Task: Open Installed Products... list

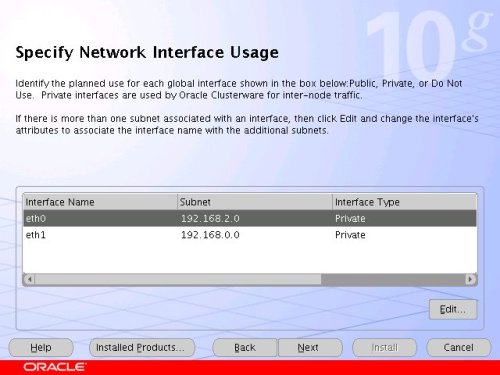Action: tap(142, 348)
